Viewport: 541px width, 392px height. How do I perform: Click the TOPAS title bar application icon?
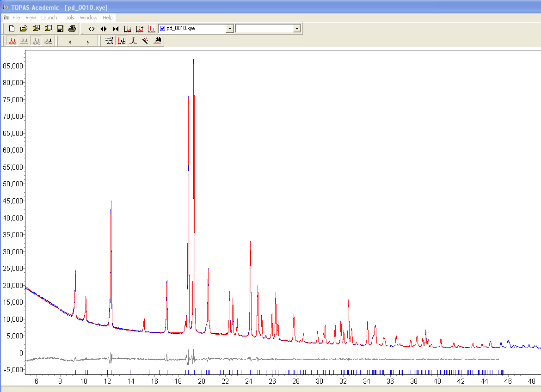click(6, 7)
